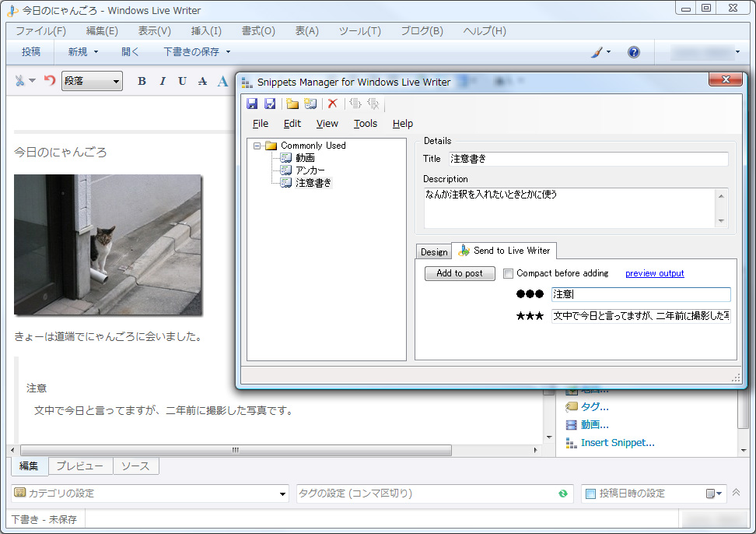This screenshot has height=534, width=756.
Task: Click the green refresh icon beside tag field
Action: tap(562, 493)
